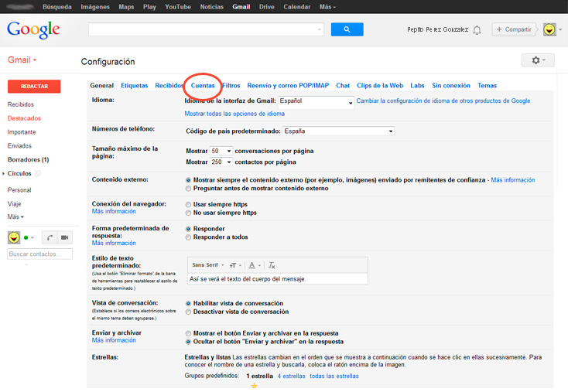568x392 pixels.
Task: Open the Chat settings tab
Action: pos(343,85)
